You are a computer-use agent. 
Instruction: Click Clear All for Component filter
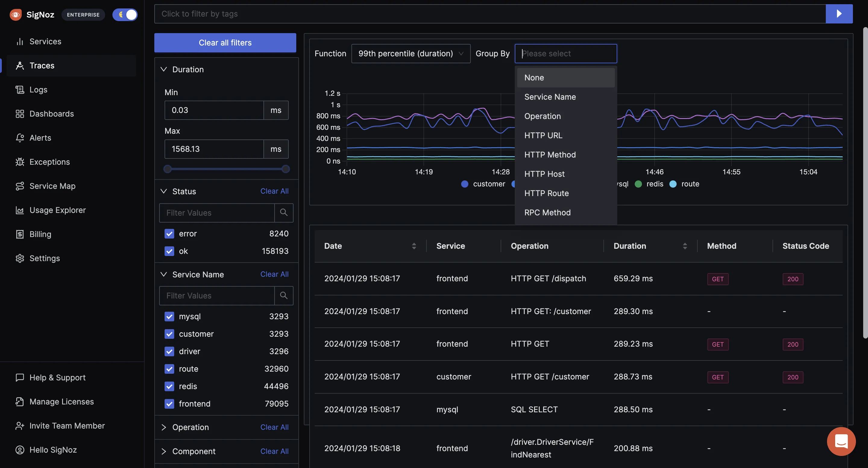[274, 451]
